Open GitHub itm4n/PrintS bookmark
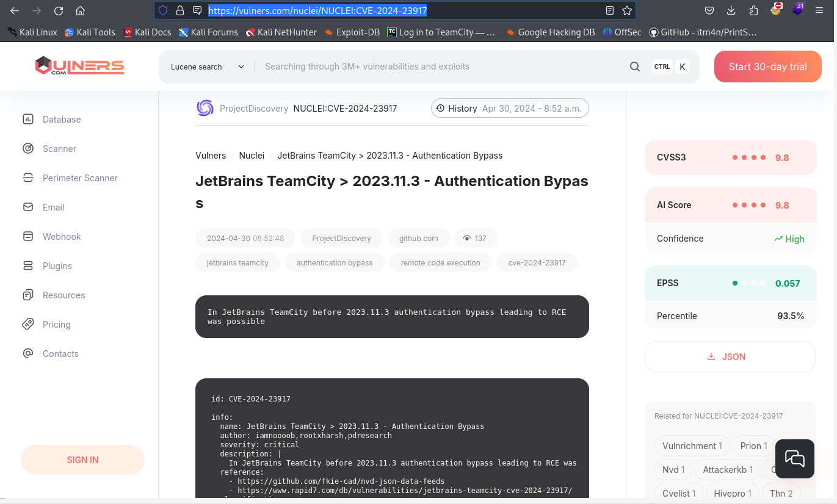Image resolution: width=837 pixels, height=504 pixels. (703, 32)
